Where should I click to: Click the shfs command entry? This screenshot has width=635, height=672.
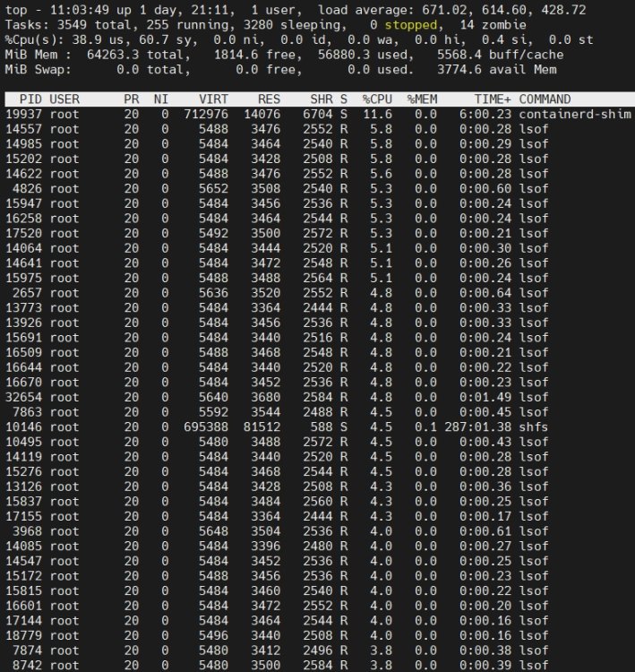tap(534, 427)
